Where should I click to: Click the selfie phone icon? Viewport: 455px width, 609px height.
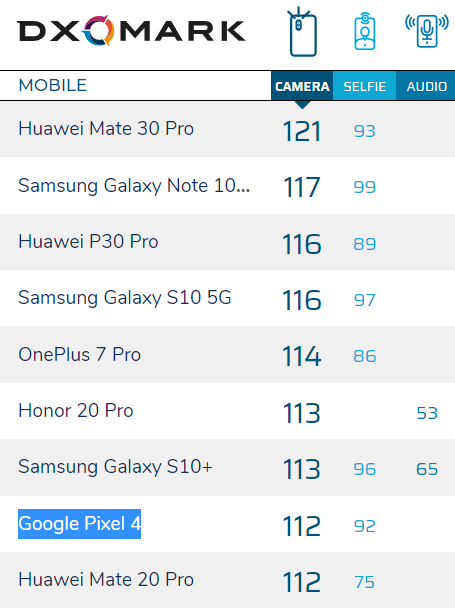point(364,31)
